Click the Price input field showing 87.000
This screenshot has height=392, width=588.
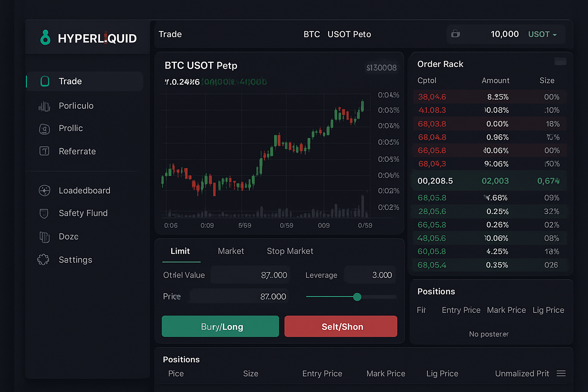(x=238, y=296)
